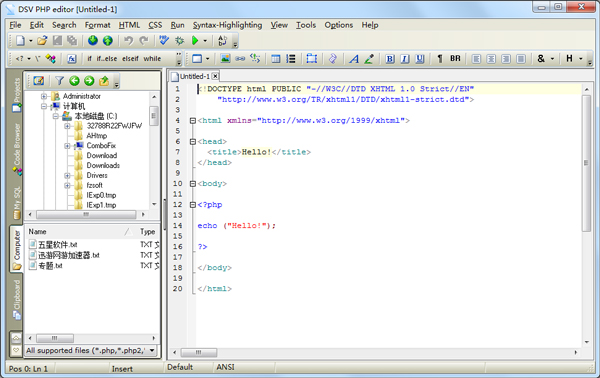Insert function using the fx icon
The width and height of the screenshot is (600, 378).
[x=72, y=59]
